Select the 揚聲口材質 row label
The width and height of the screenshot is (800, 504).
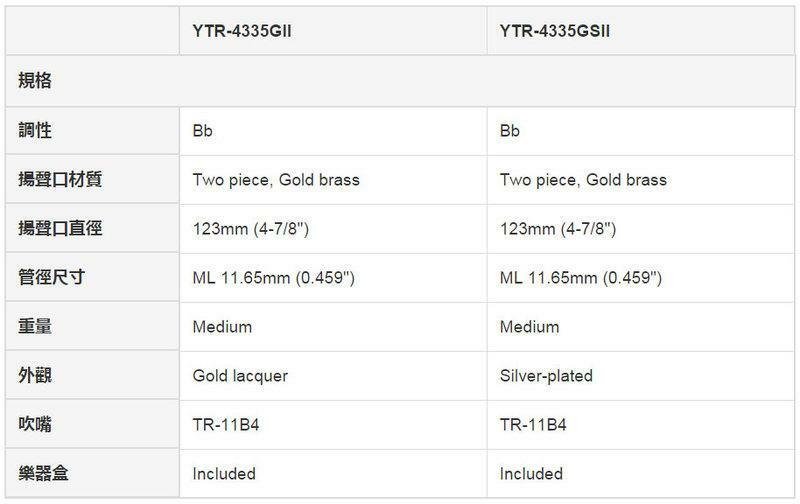(60, 180)
